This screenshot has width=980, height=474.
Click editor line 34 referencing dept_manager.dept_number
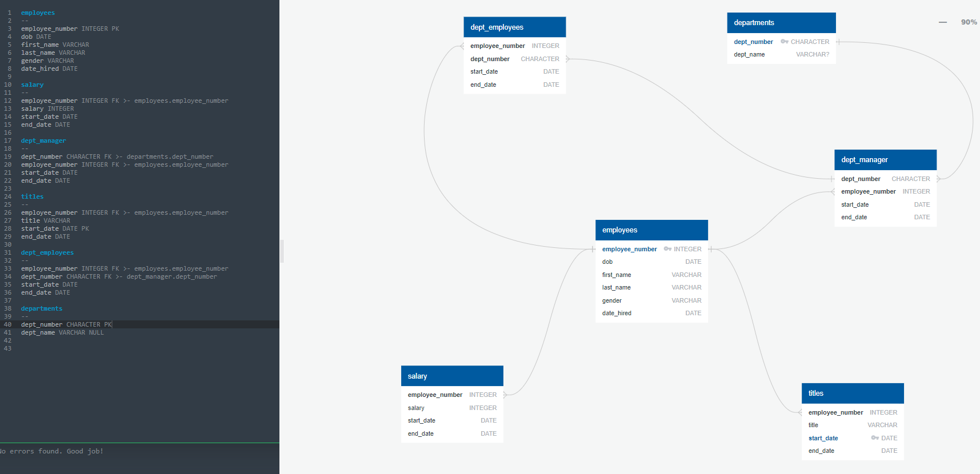pos(119,276)
